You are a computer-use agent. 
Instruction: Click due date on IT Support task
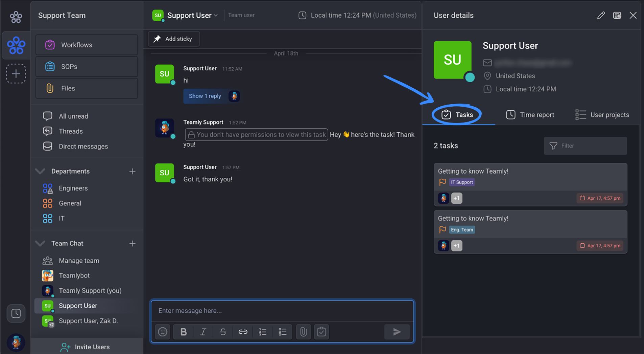coord(600,198)
